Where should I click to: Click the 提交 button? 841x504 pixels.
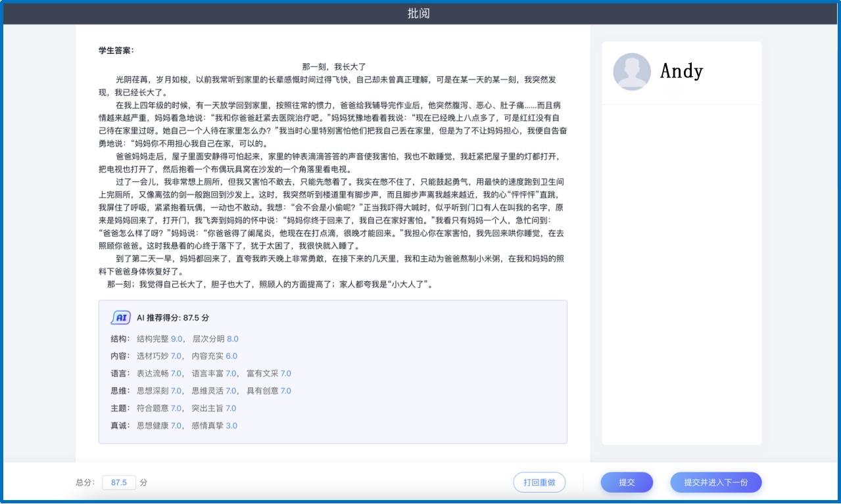point(626,482)
